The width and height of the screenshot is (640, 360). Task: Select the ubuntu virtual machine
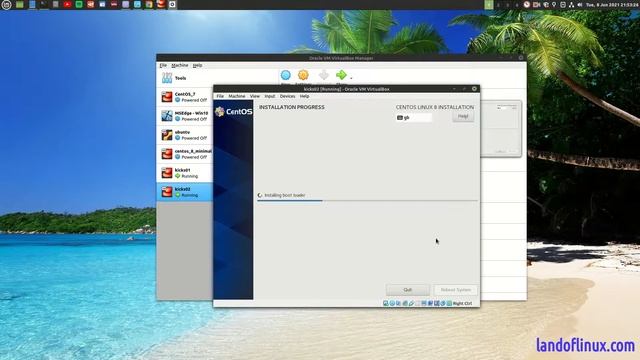point(184,135)
